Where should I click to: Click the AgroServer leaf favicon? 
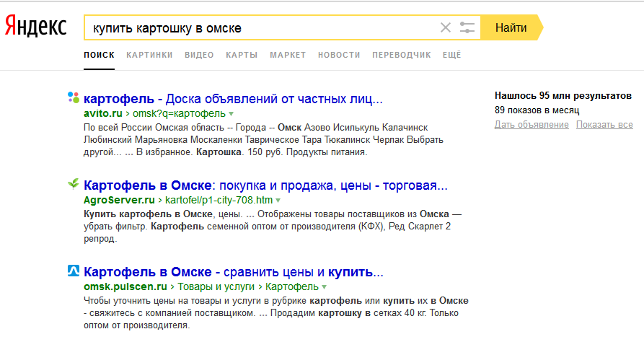tap(74, 184)
